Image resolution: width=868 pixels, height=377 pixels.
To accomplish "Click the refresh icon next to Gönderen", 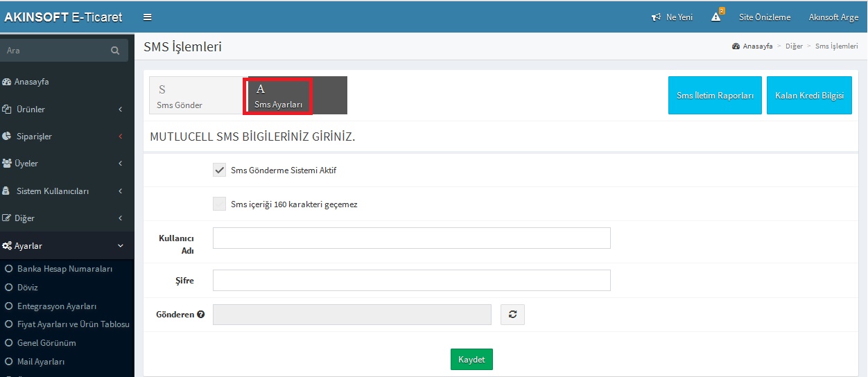I will click(512, 315).
